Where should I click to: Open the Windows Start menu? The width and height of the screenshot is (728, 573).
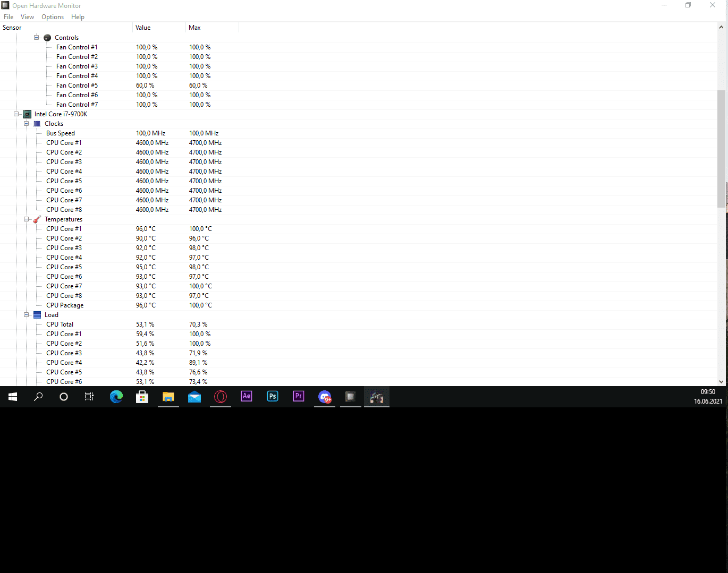coord(13,397)
